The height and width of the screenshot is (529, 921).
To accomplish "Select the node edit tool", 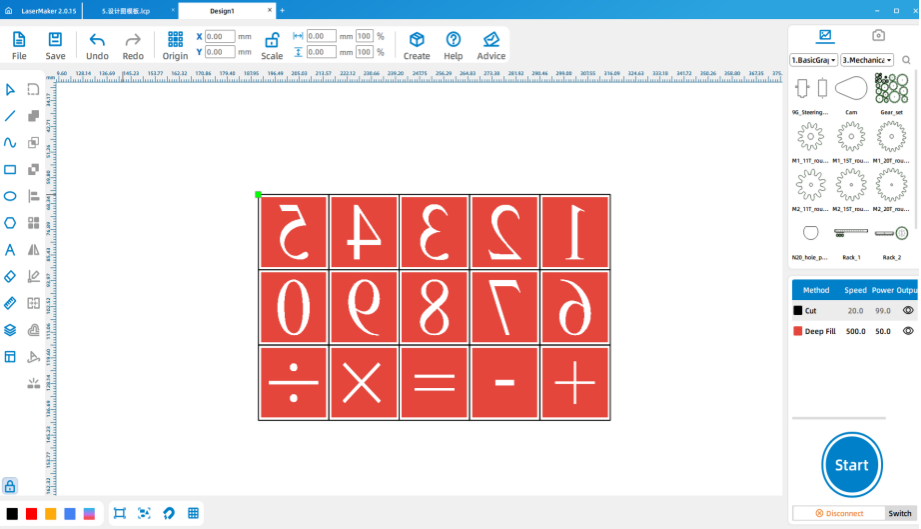I will 33,89.
